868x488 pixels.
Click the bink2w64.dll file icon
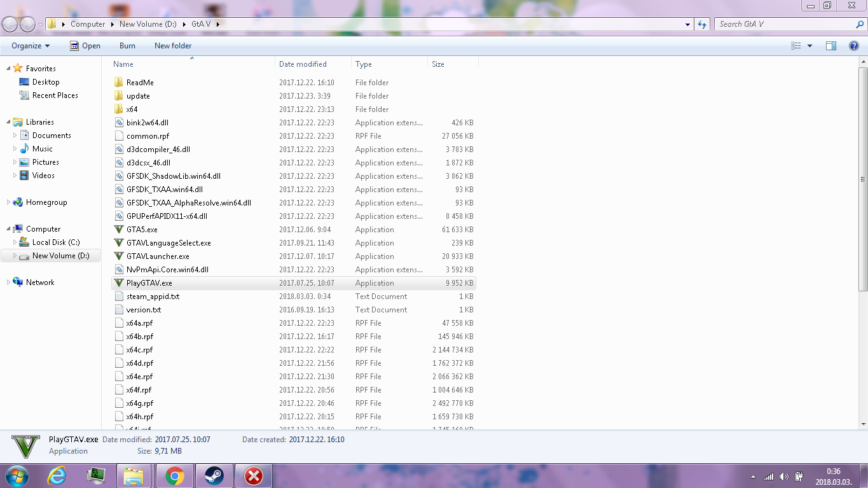(118, 123)
